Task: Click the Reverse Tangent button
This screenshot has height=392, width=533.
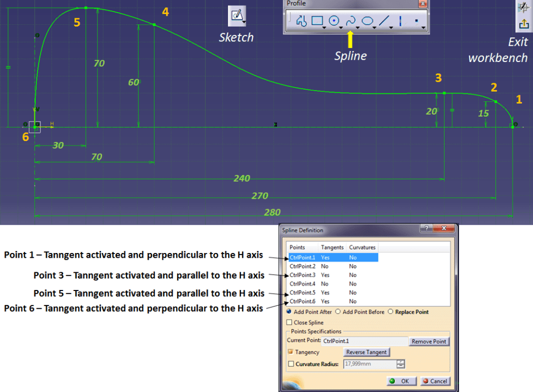Action: tap(366, 352)
